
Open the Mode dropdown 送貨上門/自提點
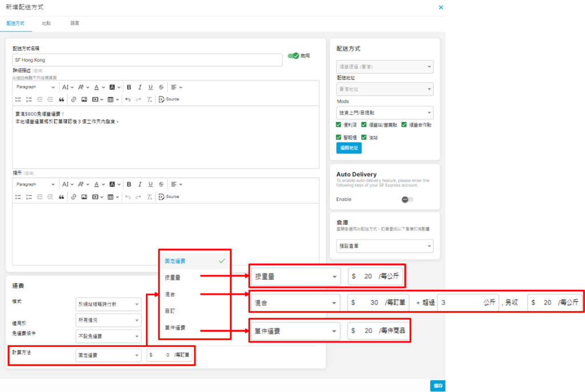[x=384, y=112]
